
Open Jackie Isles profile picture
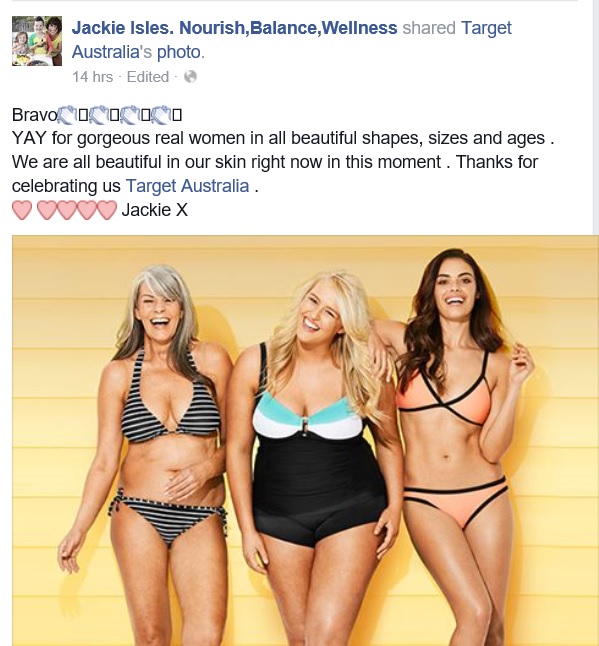coord(37,41)
